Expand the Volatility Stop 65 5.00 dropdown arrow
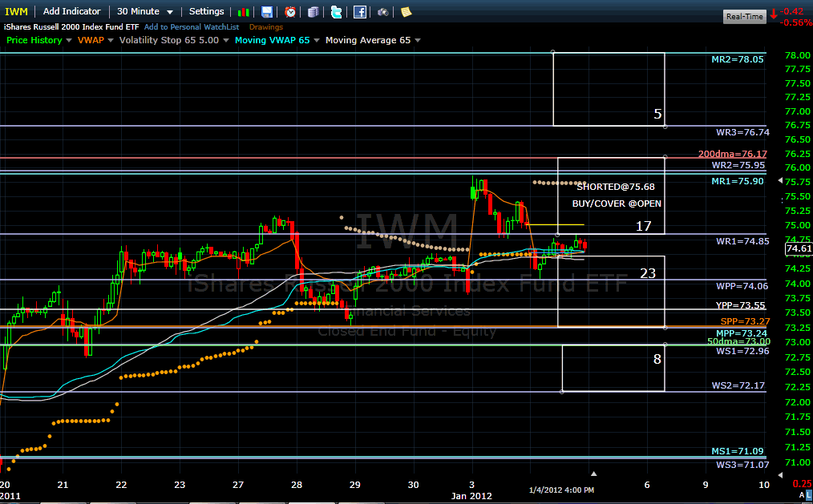813x504 pixels. [x=225, y=40]
